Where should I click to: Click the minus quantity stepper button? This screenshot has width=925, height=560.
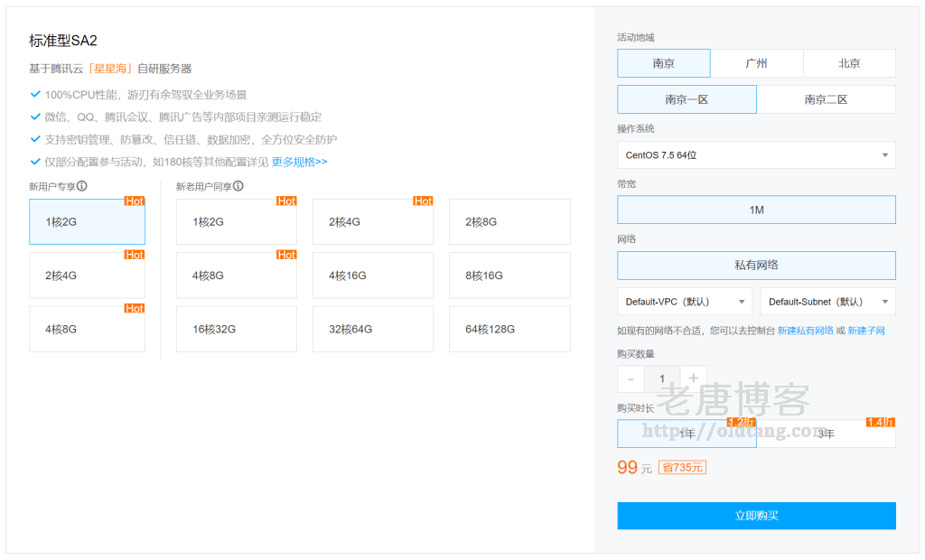[631, 379]
